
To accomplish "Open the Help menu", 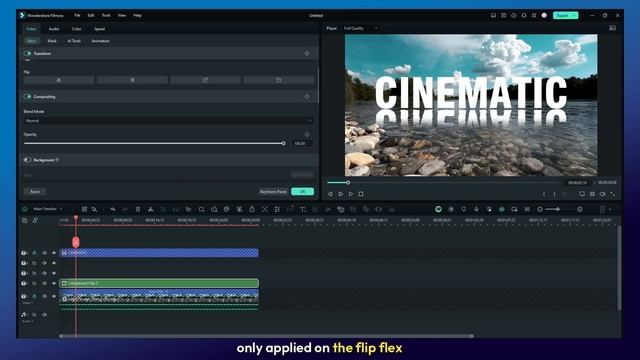I will click(x=137, y=16).
